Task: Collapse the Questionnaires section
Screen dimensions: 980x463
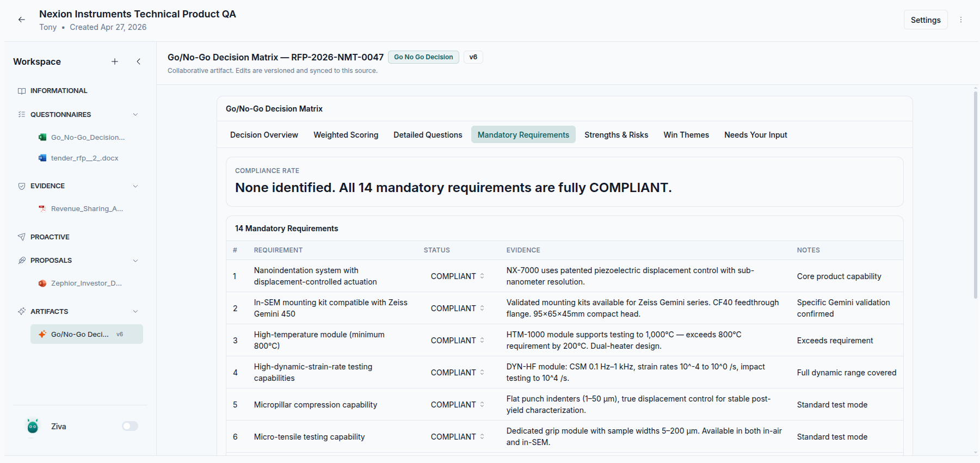Action: (135, 115)
